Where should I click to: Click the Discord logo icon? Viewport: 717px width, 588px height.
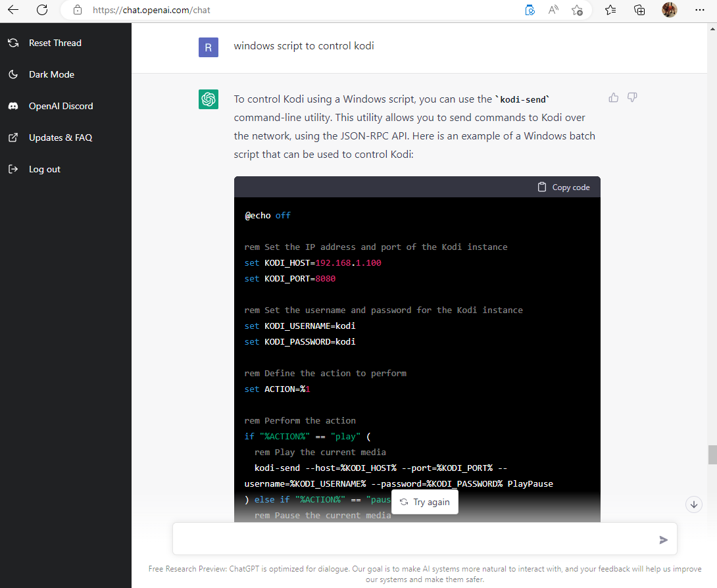13,106
